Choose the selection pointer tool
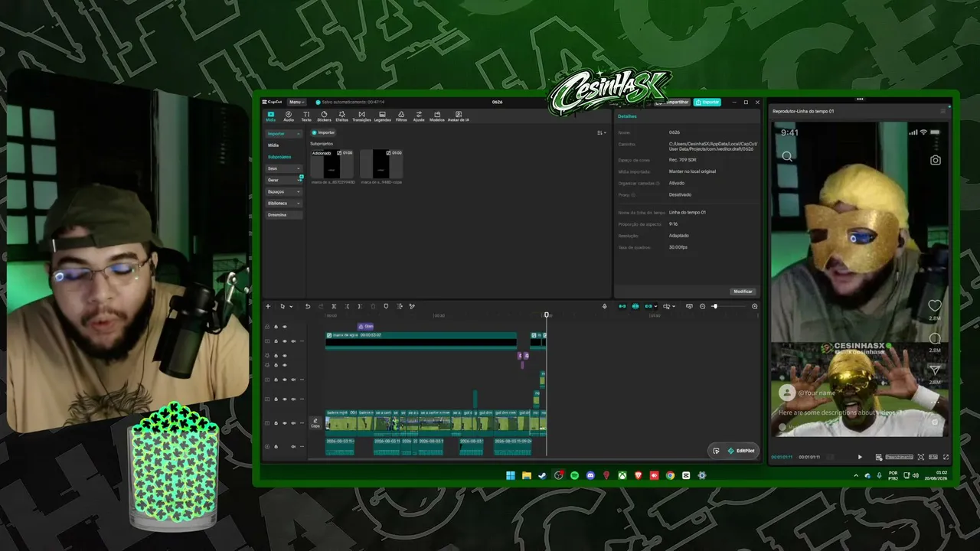 point(282,306)
